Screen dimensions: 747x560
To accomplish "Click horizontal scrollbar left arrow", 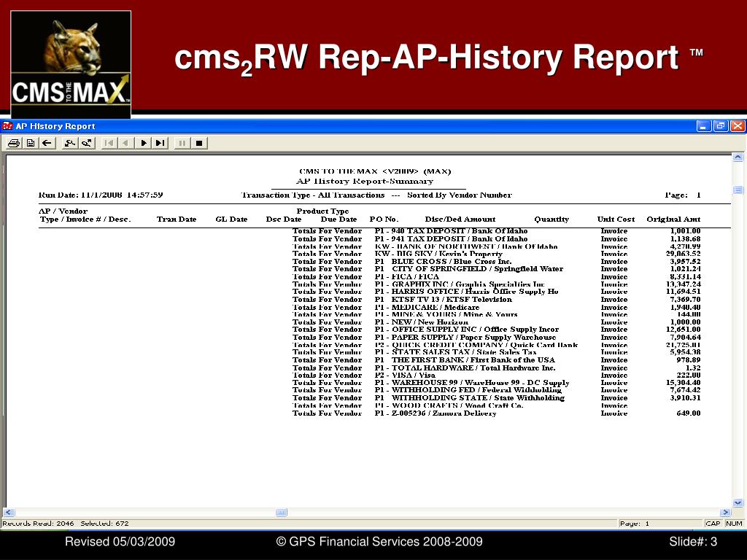I will click(x=9, y=513).
